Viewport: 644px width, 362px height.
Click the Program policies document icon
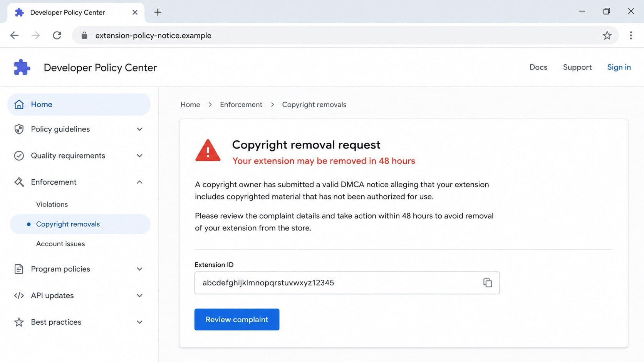click(19, 269)
